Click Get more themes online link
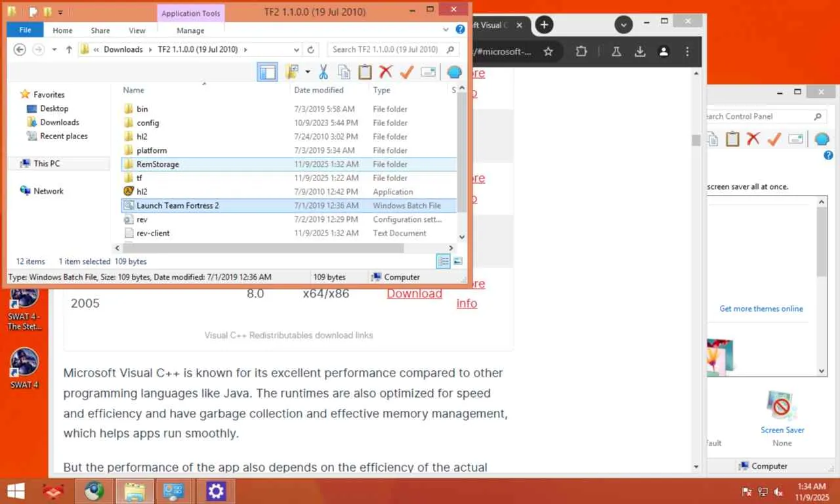This screenshot has height=504, width=840. click(x=761, y=308)
